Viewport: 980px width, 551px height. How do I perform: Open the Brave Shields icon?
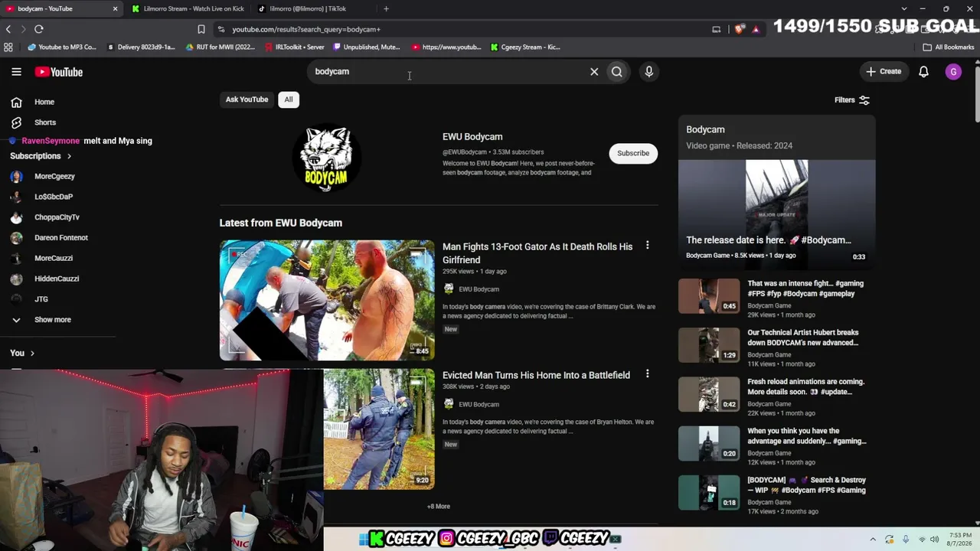tap(739, 29)
